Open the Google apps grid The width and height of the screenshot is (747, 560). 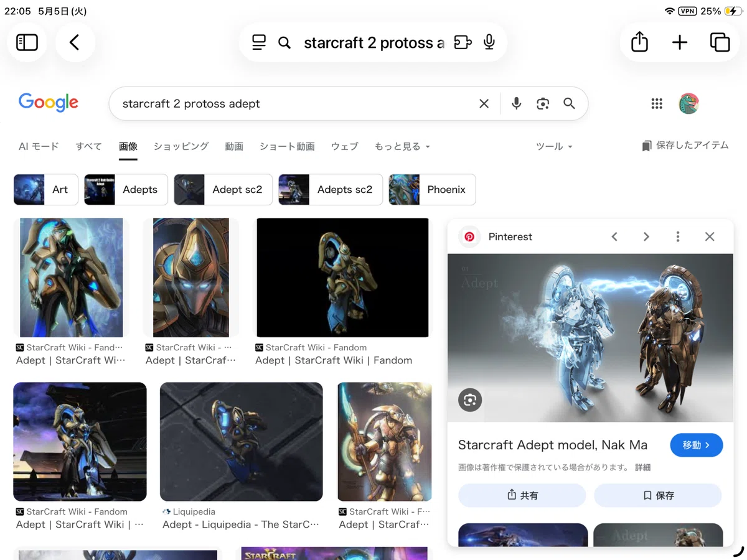pos(657,104)
